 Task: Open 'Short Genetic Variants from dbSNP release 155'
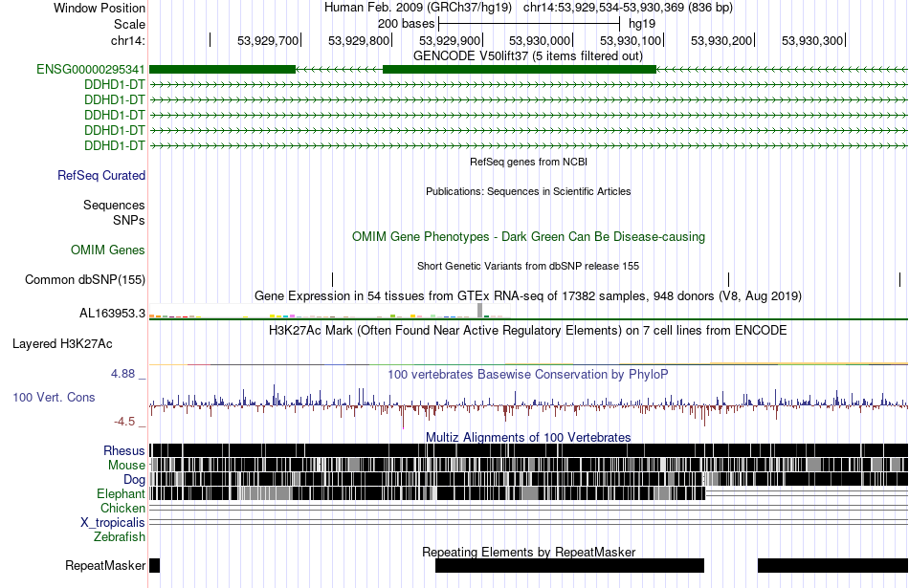click(x=528, y=267)
